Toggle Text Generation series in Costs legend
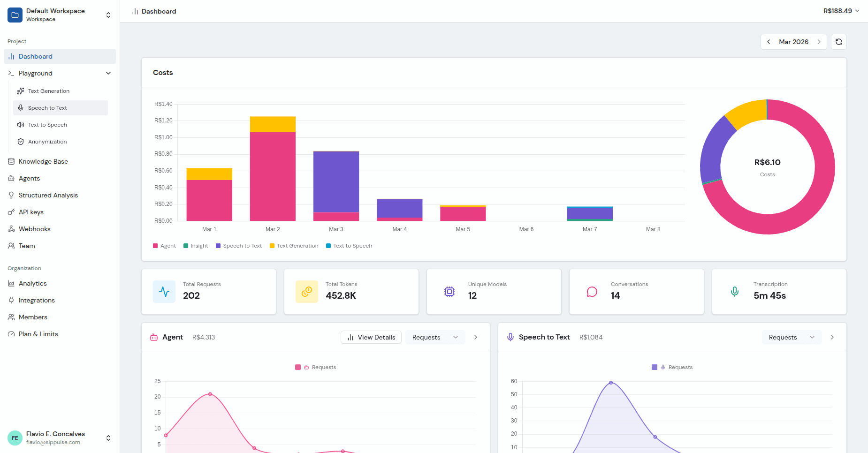The width and height of the screenshot is (868, 453). click(294, 246)
